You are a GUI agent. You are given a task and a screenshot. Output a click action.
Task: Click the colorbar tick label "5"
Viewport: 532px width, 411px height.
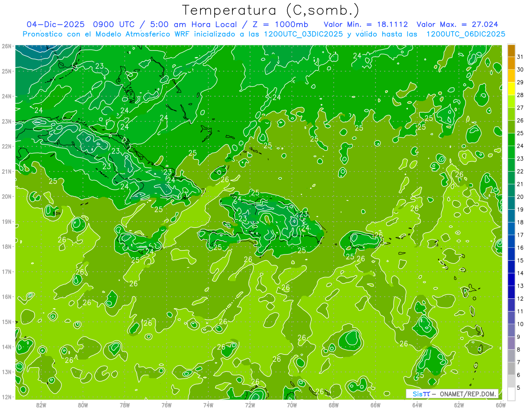519,388
